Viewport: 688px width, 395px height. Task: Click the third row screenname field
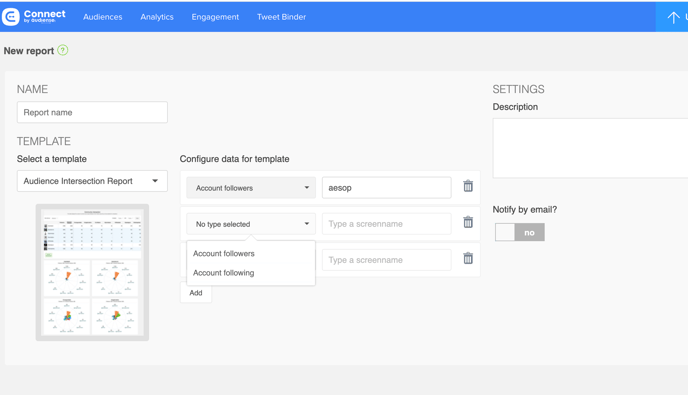(387, 260)
